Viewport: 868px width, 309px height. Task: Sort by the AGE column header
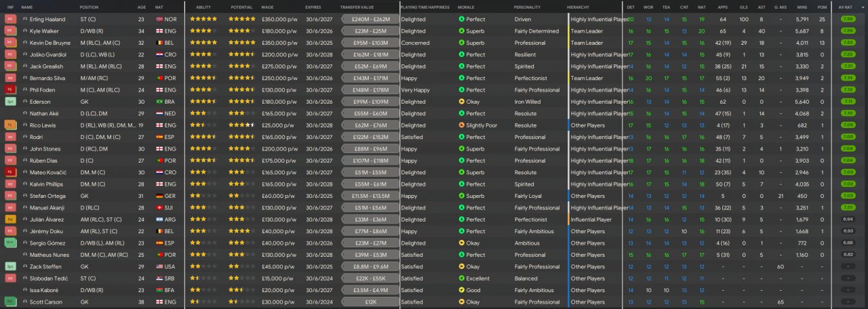141,7
